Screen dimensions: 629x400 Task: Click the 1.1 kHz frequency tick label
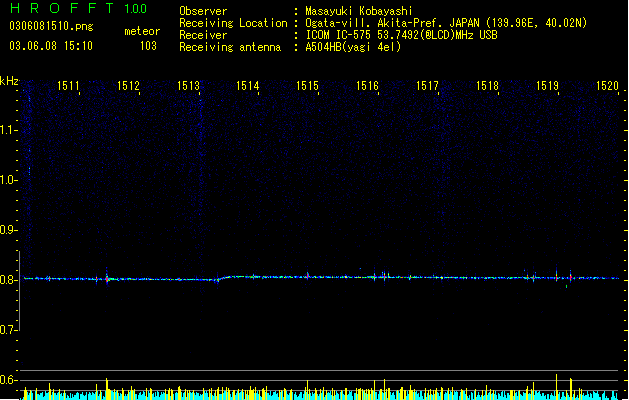pos(8,130)
